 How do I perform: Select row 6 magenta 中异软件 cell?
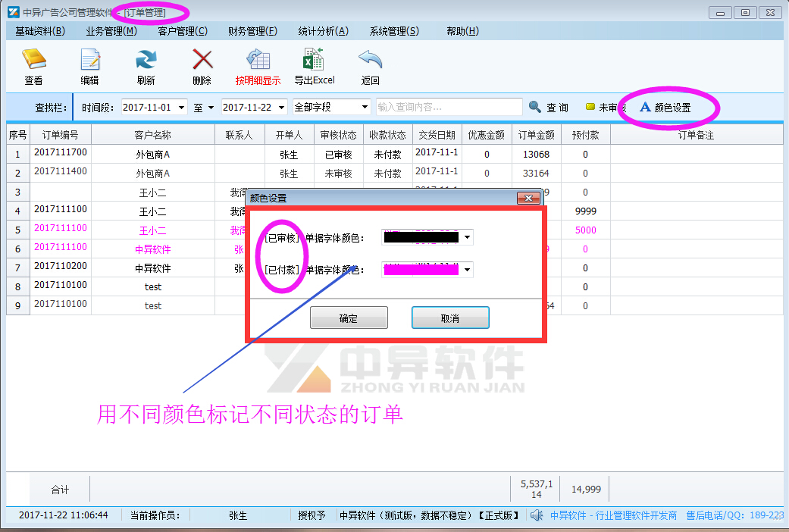[153, 249]
